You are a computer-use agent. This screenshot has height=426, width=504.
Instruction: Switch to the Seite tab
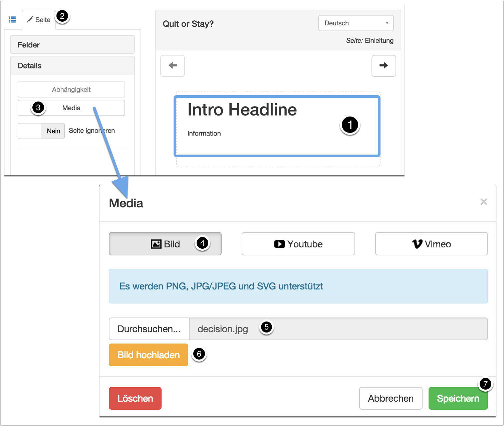point(39,20)
